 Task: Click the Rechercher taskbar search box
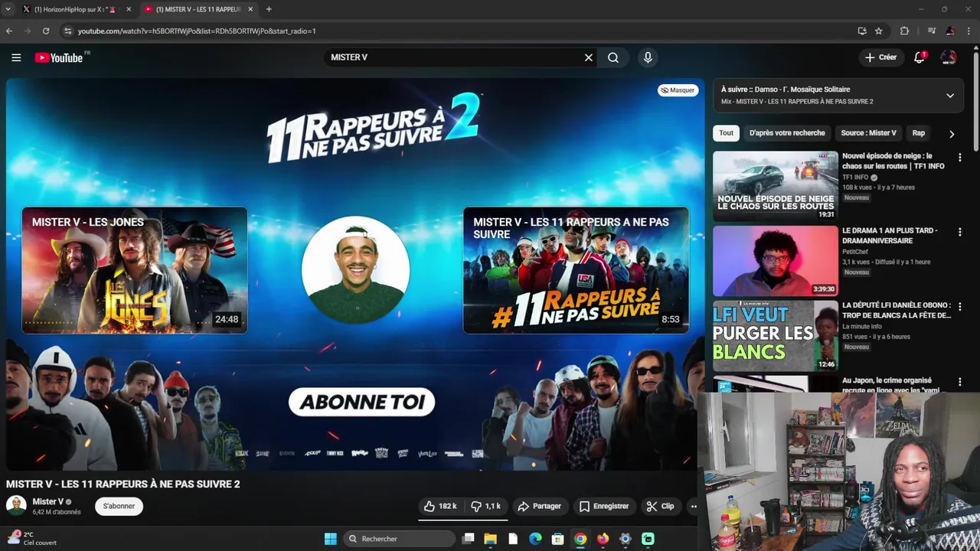pyautogui.click(x=397, y=539)
